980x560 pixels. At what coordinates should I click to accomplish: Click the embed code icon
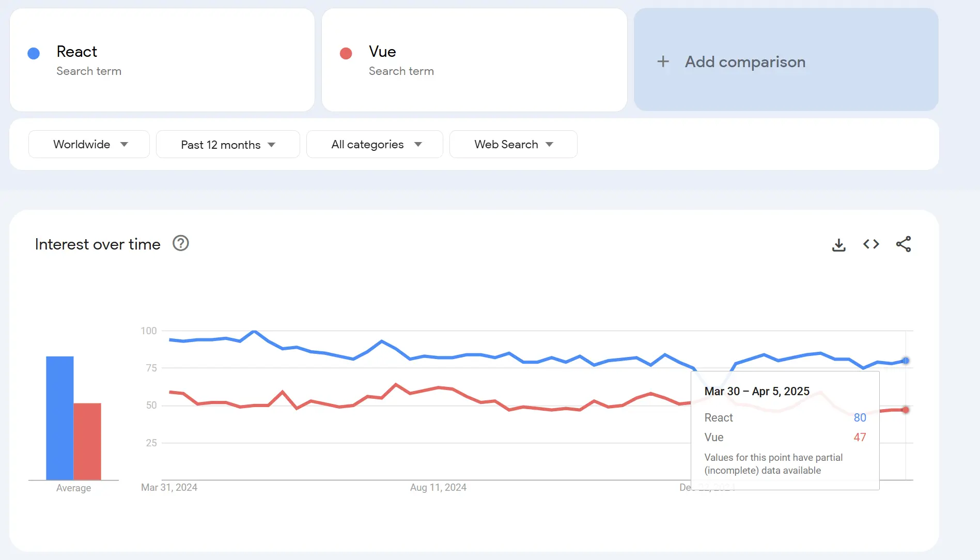(x=871, y=244)
